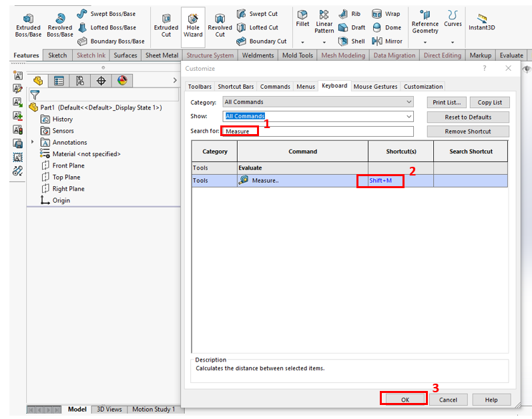Open the FeatureManager design tree tab
The height and width of the screenshot is (419, 532).
(38, 81)
